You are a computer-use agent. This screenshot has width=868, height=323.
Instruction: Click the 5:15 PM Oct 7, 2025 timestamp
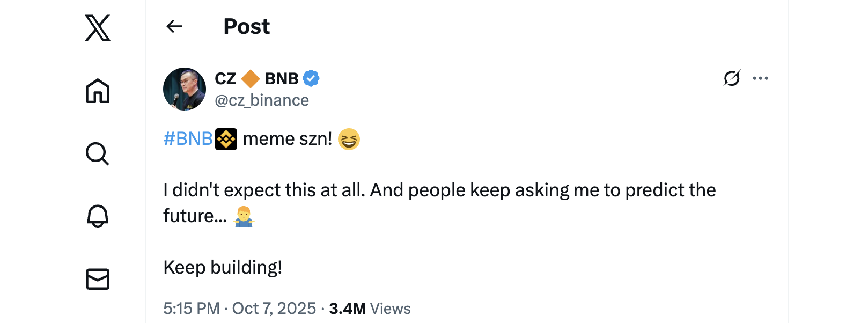pos(239,309)
